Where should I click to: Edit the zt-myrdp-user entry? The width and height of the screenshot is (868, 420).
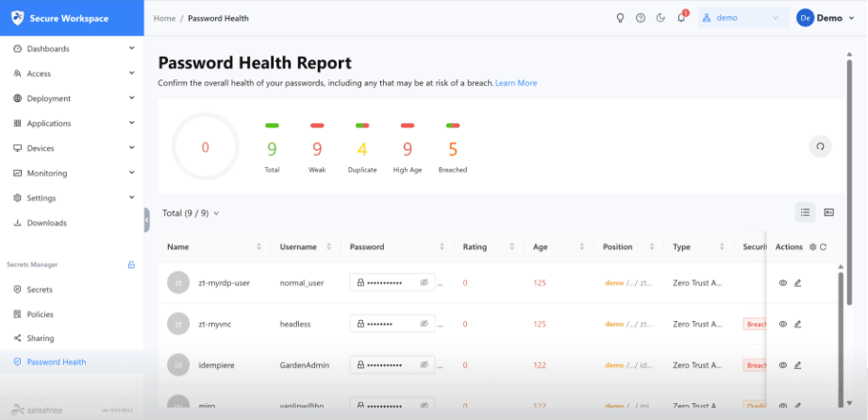click(x=797, y=282)
